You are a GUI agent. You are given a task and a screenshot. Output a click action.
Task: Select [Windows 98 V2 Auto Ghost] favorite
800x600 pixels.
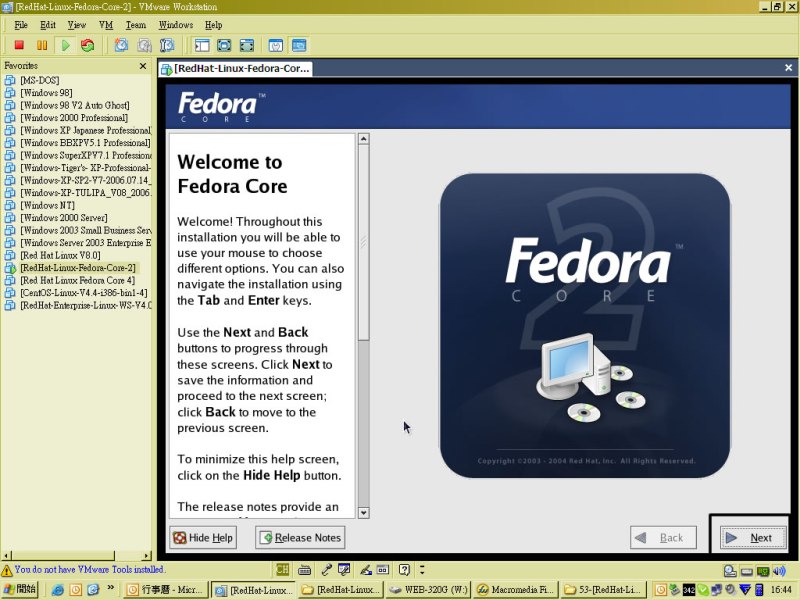(x=75, y=106)
